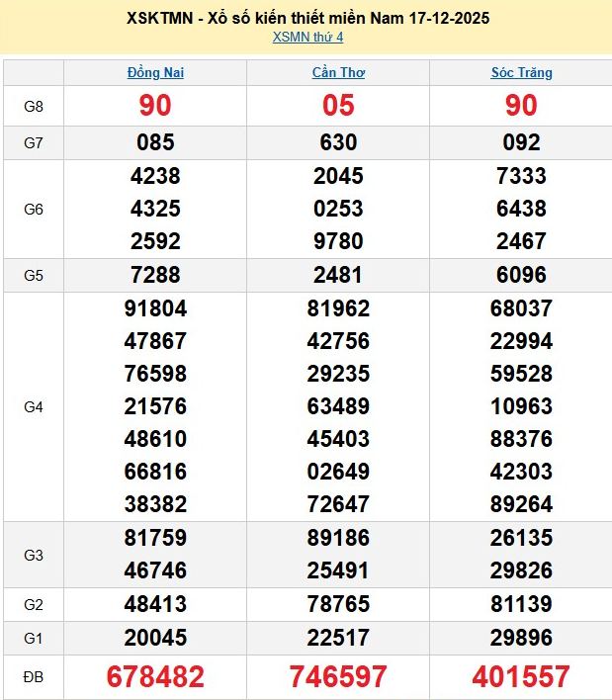
Task: Open the Cần Thơ province link
Action: pos(338,72)
